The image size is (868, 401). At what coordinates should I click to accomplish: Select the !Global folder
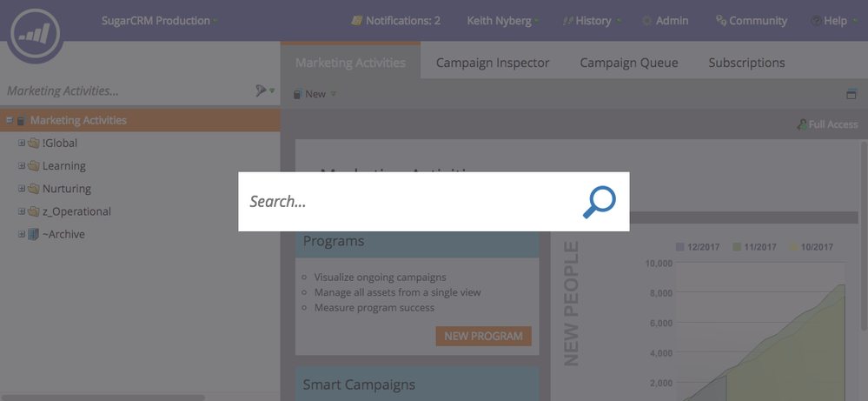[60, 143]
